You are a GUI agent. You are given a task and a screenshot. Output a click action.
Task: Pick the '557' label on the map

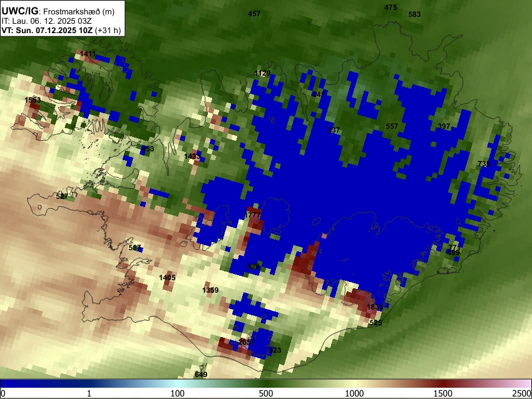(392, 126)
